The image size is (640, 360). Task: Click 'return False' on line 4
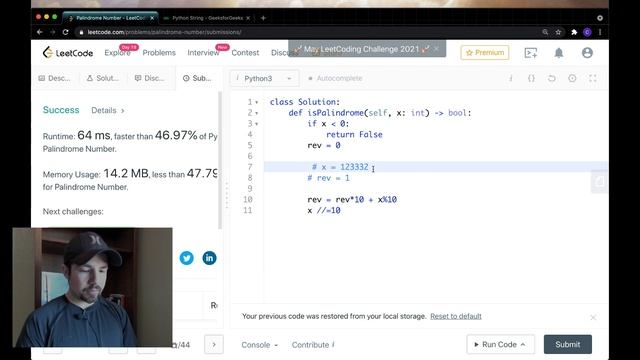354,135
